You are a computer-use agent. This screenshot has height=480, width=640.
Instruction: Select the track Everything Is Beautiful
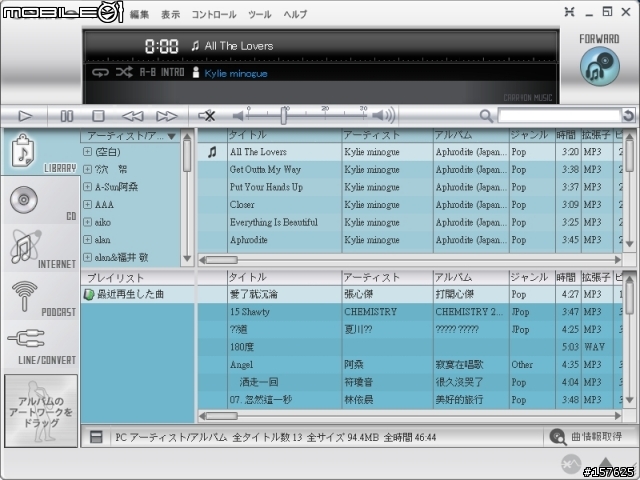(410, 222)
